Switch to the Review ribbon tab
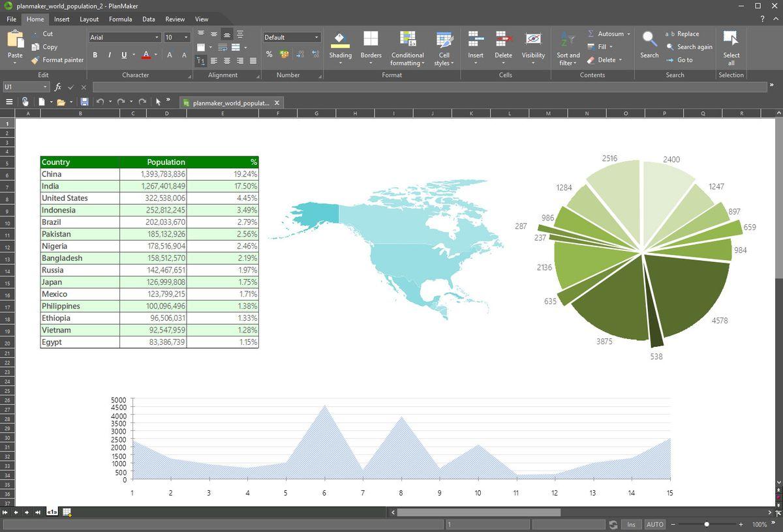783x532 pixels. pyautogui.click(x=175, y=20)
